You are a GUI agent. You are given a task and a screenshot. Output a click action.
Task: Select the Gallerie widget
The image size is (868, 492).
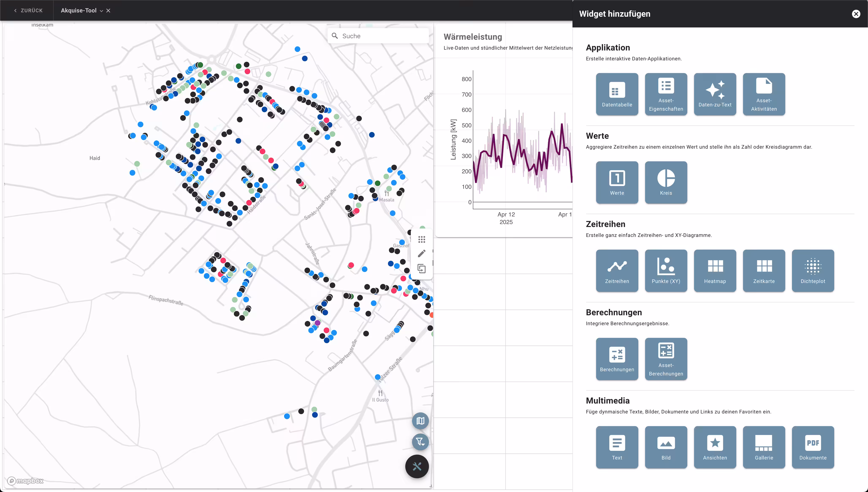(x=764, y=447)
